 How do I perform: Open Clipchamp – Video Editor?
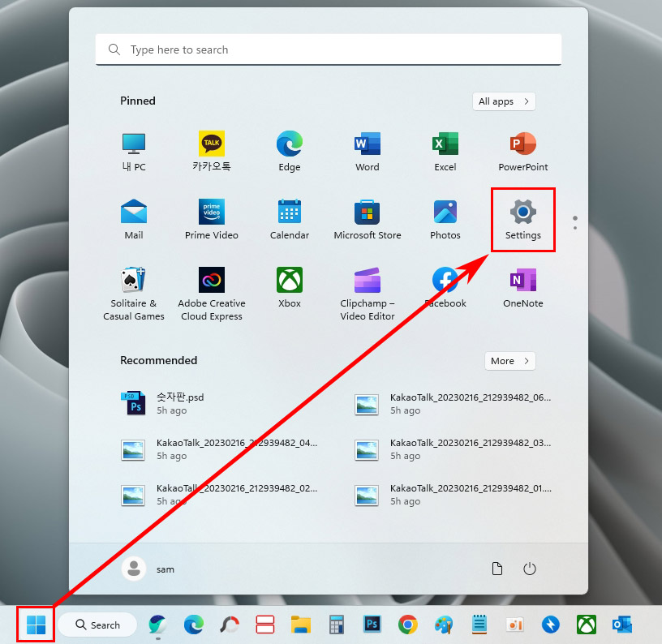[x=368, y=294]
